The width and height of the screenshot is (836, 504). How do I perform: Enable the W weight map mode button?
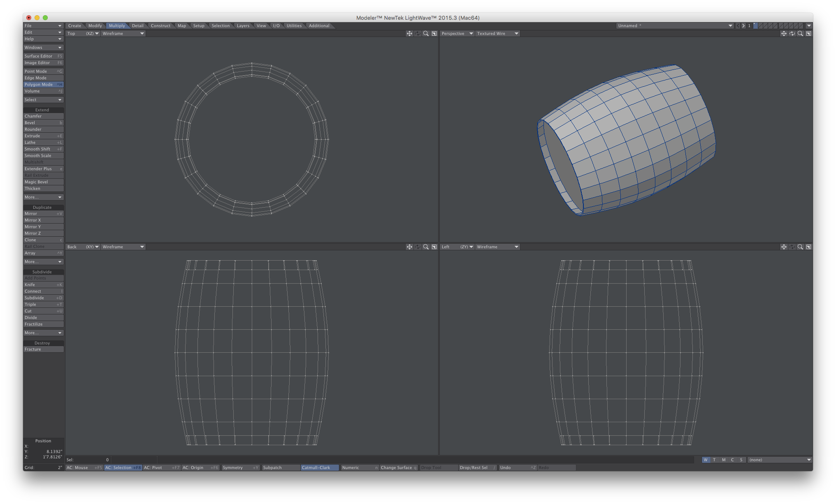(706, 460)
